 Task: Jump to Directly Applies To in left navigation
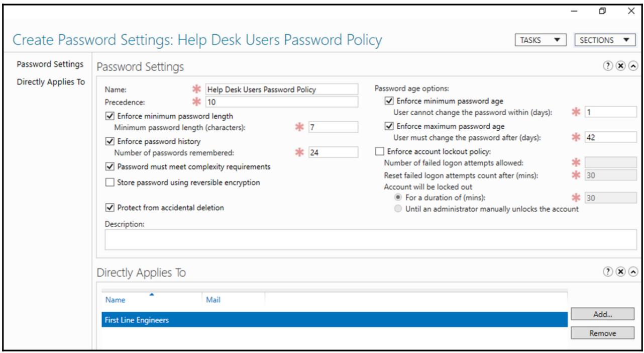pos(51,82)
